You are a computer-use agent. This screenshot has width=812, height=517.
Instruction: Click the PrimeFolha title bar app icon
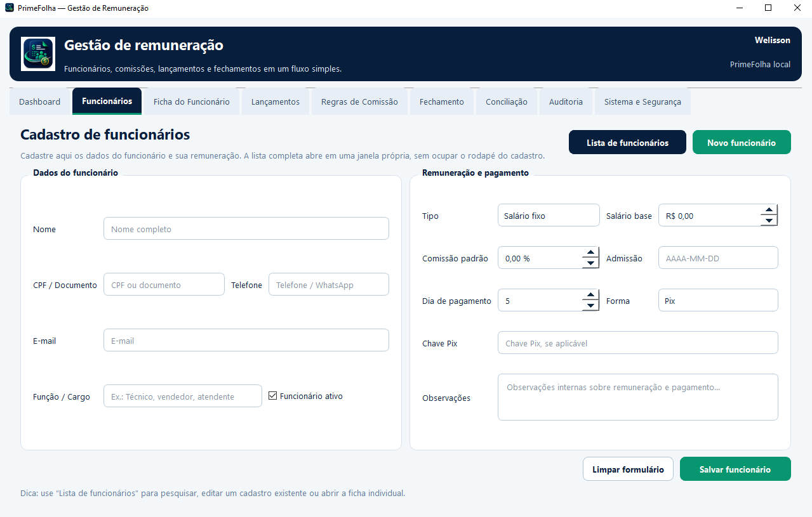(10, 8)
